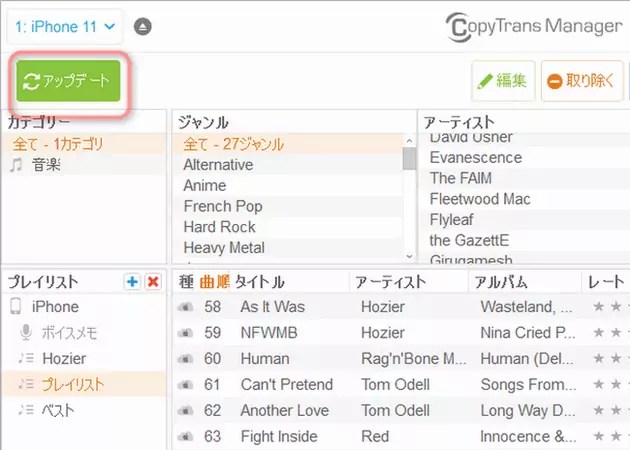Sort by 種 type column header
The width and height of the screenshot is (630, 450).
click(x=186, y=282)
